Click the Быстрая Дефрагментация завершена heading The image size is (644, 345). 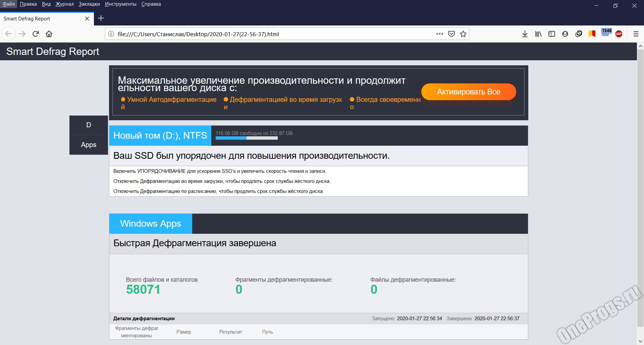pos(195,243)
